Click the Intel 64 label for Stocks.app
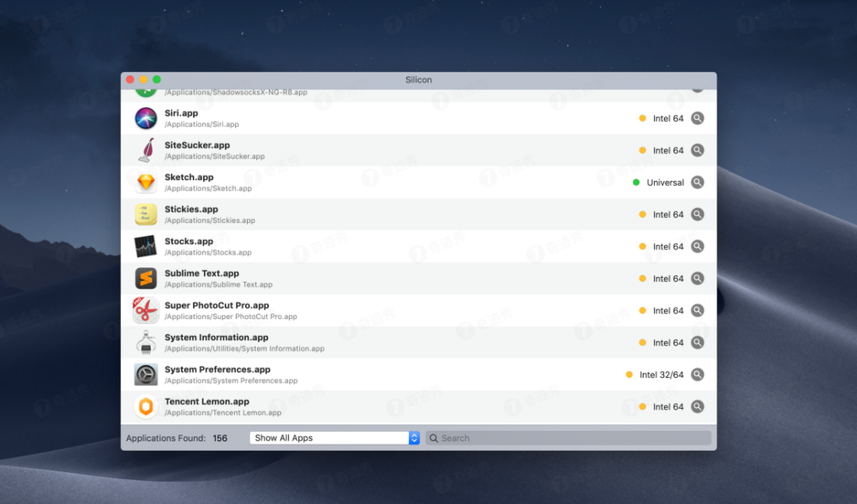Viewport: 857px width, 504px height. (668, 247)
